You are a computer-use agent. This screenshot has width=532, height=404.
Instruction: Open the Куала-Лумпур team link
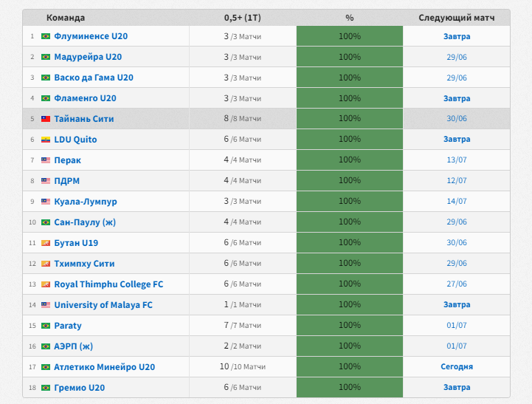pyautogui.click(x=86, y=202)
